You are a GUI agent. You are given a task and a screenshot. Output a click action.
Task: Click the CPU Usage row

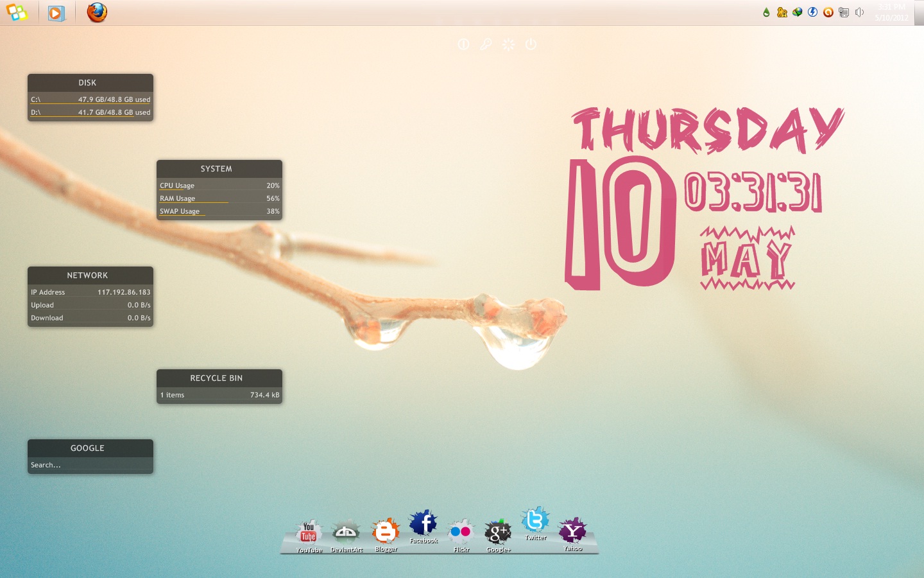click(x=219, y=186)
